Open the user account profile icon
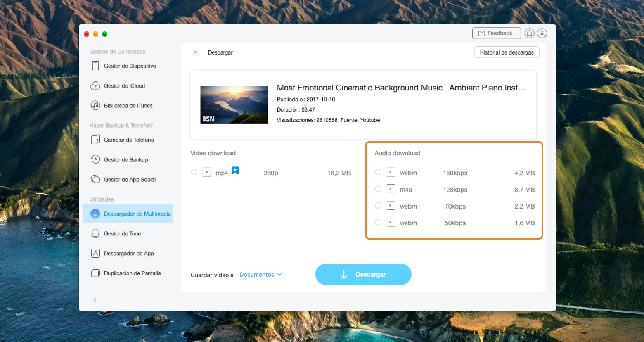The height and width of the screenshot is (342, 644). (542, 33)
